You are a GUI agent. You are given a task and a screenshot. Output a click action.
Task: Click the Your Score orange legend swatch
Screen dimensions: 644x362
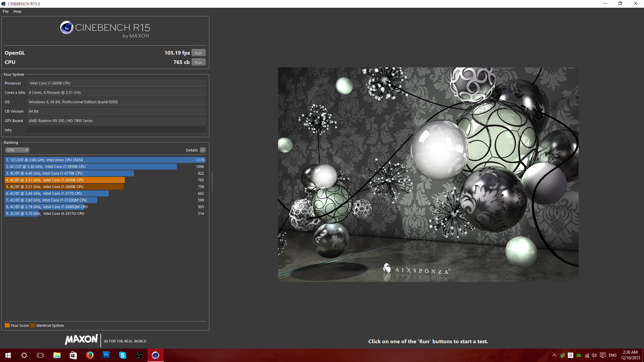click(7, 325)
